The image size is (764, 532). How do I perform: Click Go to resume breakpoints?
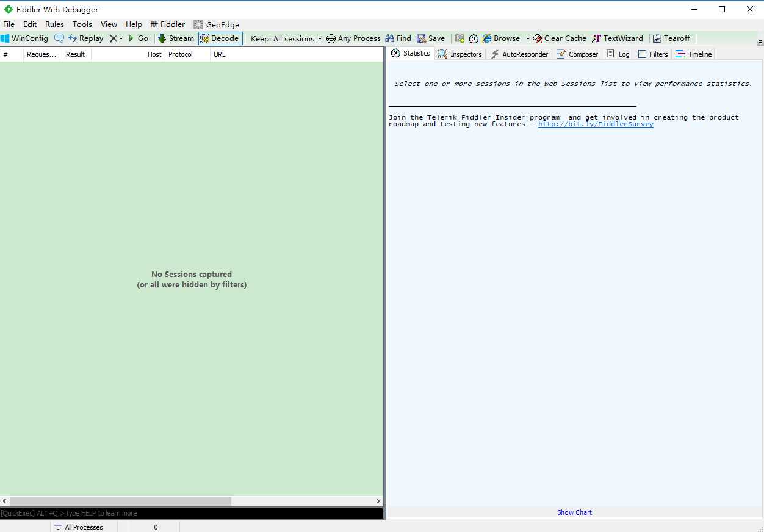tap(138, 38)
